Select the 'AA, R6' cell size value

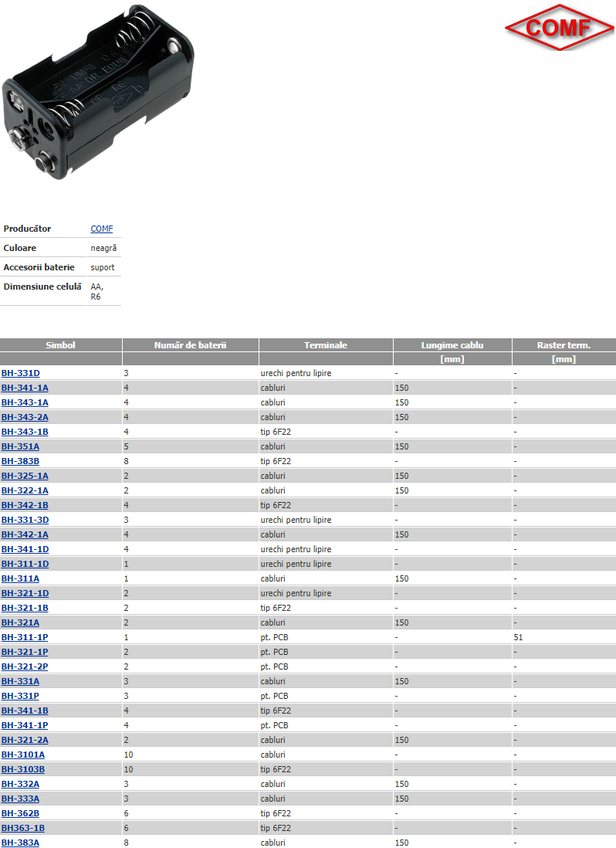[x=96, y=291]
